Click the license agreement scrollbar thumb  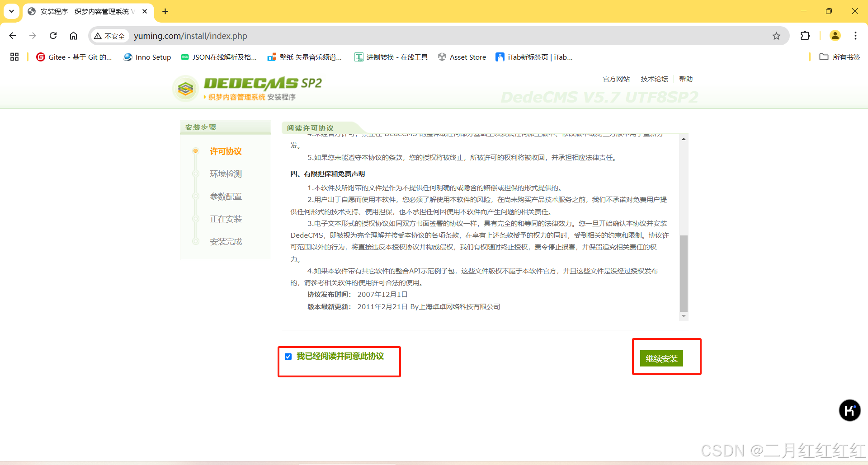pos(684,273)
